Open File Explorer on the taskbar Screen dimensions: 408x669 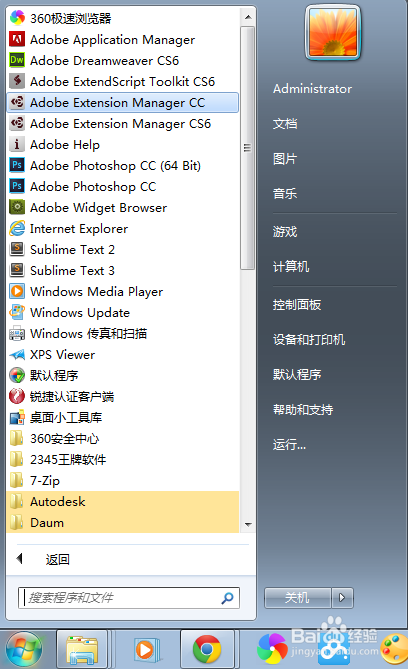click(82, 650)
